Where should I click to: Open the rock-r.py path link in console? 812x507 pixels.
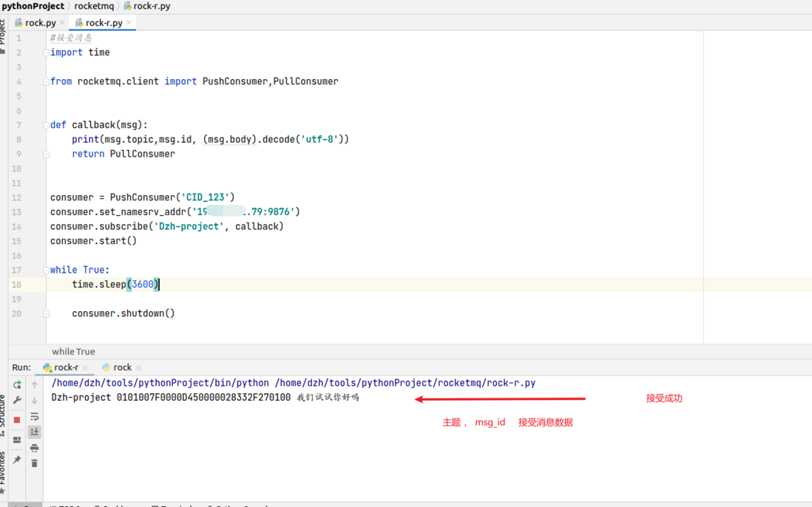pos(405,383)
